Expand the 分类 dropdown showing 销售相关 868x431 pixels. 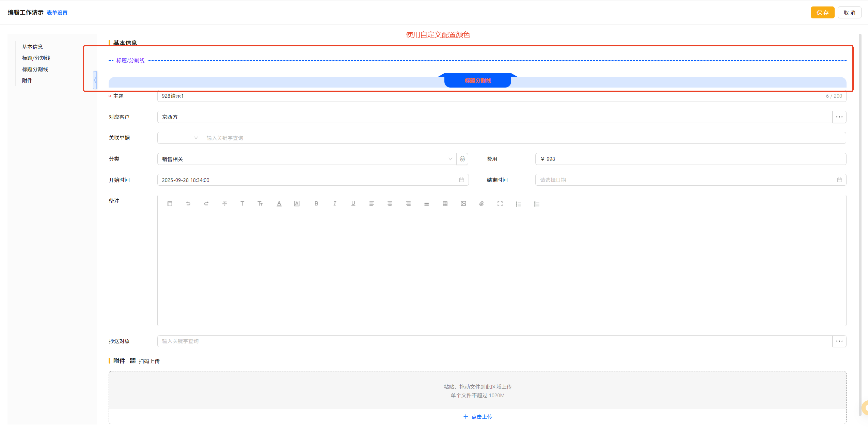pyautogui.click(x=306, y=159)
